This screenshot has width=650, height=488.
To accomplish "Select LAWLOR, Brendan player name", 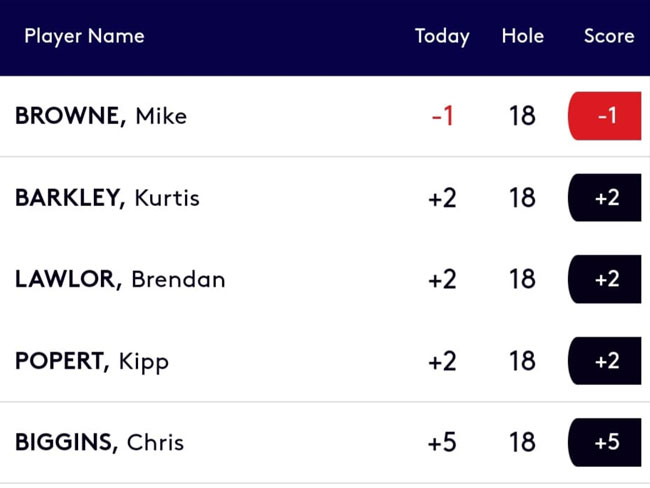I will (120, 279).
